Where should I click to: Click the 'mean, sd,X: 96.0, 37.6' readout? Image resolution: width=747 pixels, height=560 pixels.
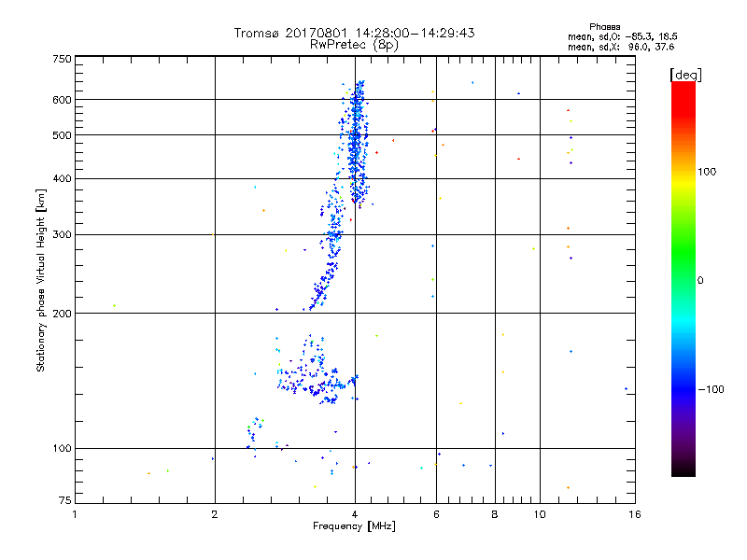pos(621,47)
